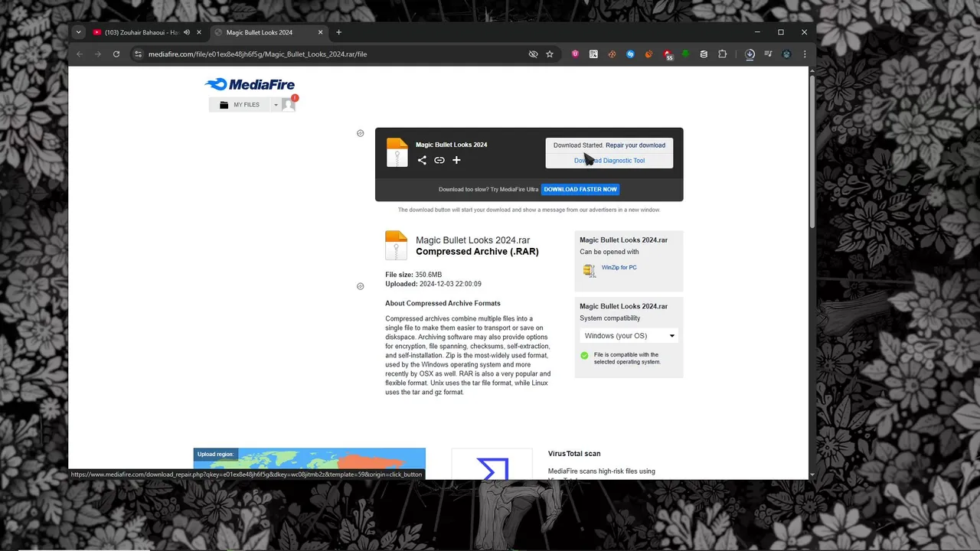Viewport: 980px width, 551px height.
Task: Click the crossed-eye tracking protection icon
Action: tap(534, 54)
